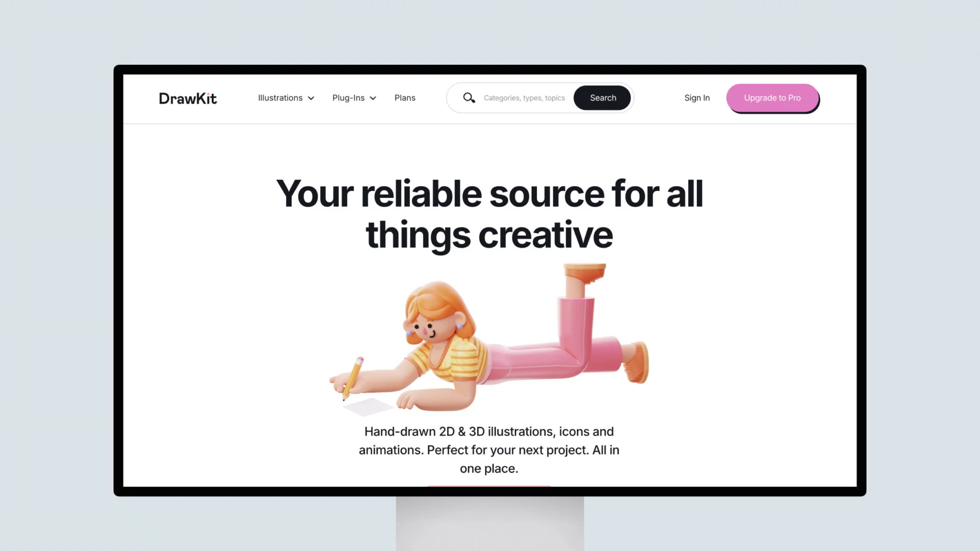Select the Plans menu item
Screen dimensions: 980x551
point(405,97)
